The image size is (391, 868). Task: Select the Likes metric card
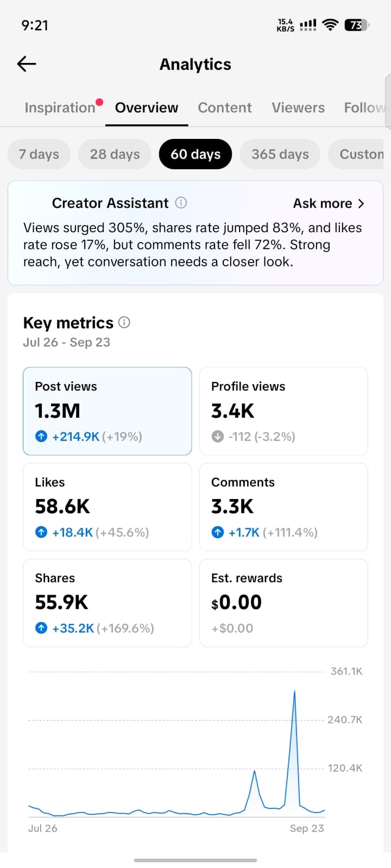pyautogui.click(x=108, y=507)
